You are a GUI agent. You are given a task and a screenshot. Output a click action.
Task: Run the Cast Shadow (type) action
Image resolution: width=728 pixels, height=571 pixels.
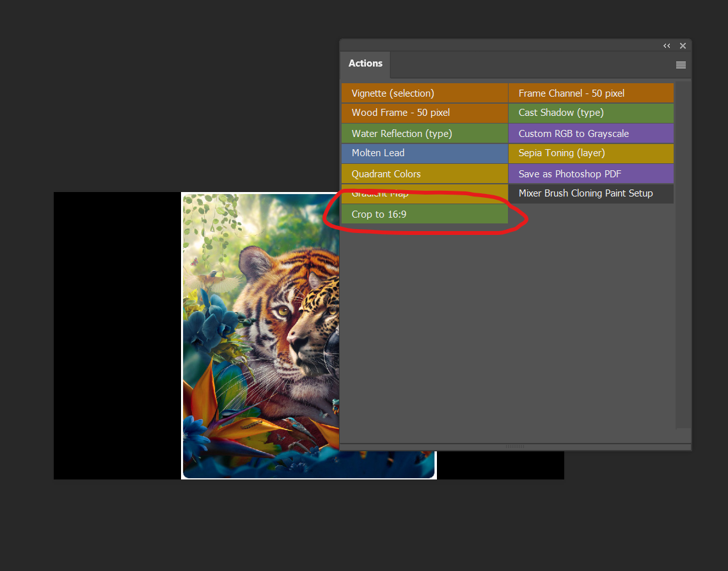pyautogui.click(x=591, y=113)
